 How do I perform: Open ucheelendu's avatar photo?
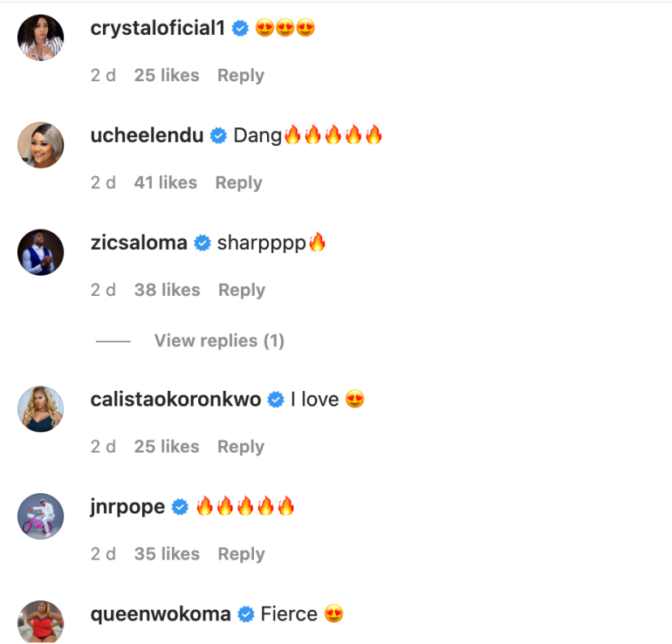[x=41, y=145]
